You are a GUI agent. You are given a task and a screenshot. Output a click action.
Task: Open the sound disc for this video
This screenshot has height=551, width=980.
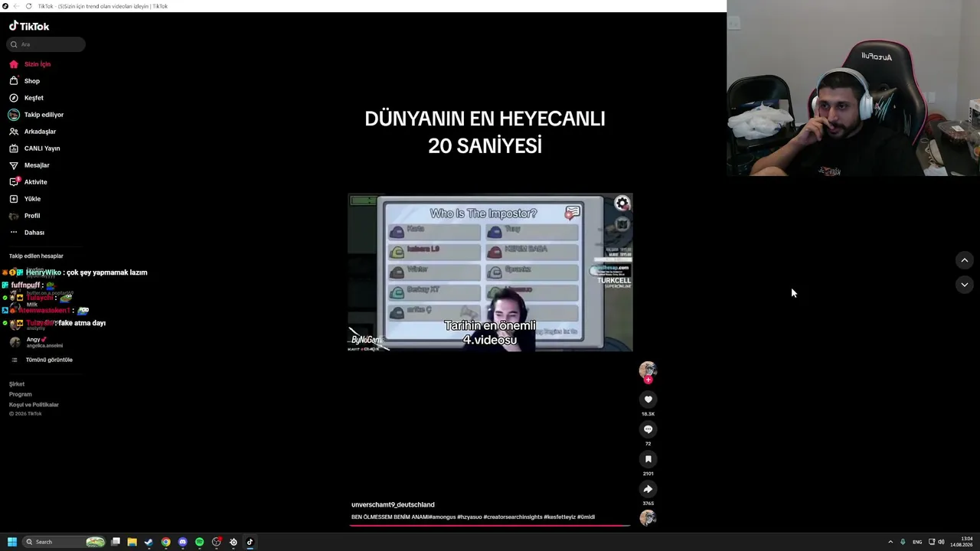pyautogui.click(x=648, y=518)
